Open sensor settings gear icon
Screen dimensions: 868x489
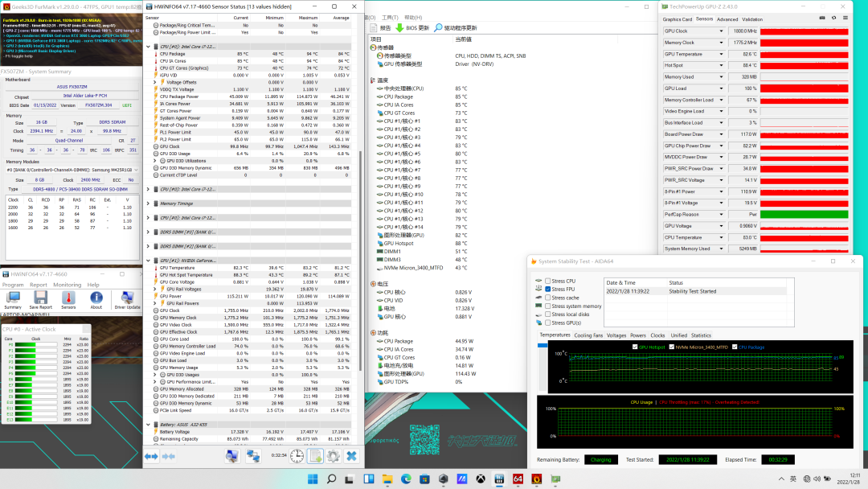click(x=333, y=456)
